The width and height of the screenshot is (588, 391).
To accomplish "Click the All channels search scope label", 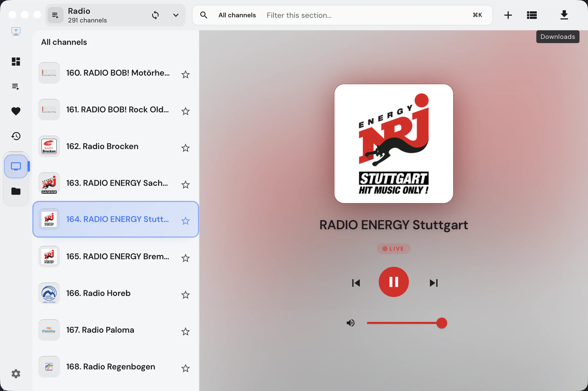I will 237,15.
